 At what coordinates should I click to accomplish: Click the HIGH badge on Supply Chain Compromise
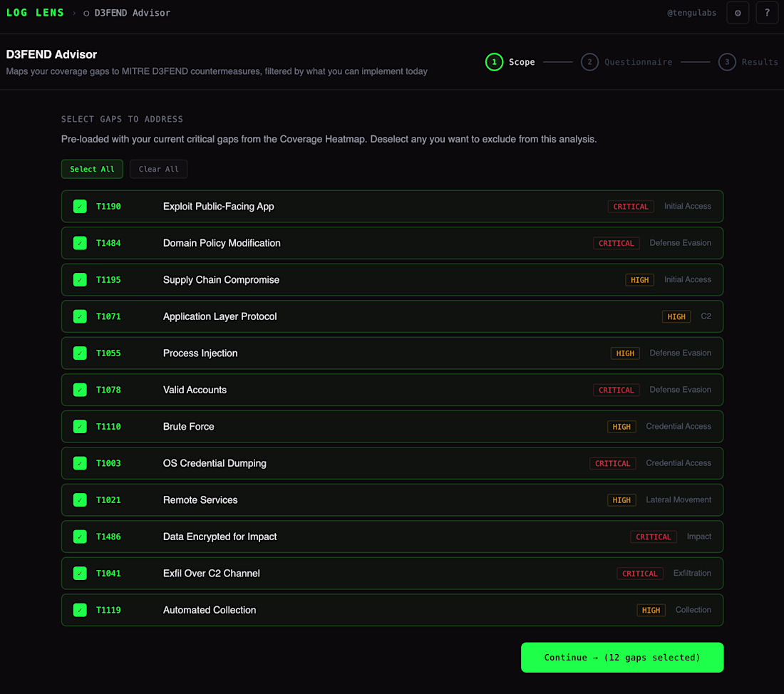(639, 280)
